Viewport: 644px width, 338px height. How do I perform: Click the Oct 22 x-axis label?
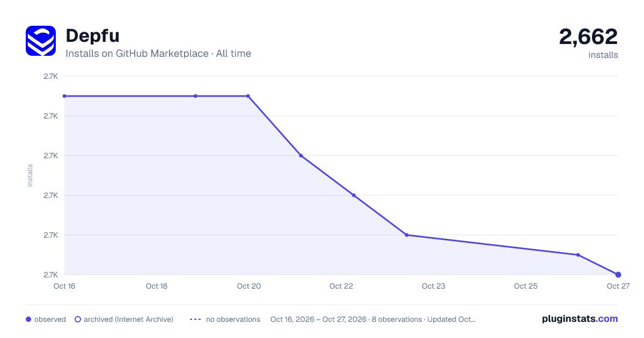pos(341,286)
